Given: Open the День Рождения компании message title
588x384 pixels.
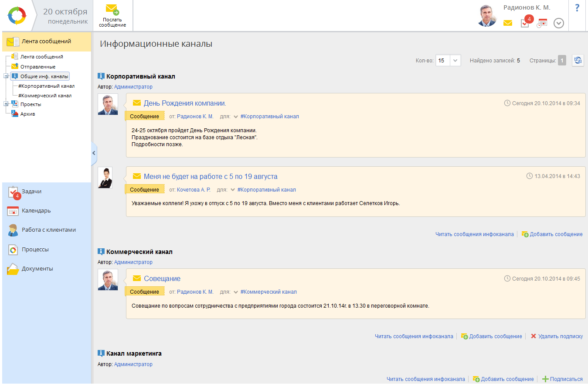Looking at the screenshot, I should tap(185, 103).
